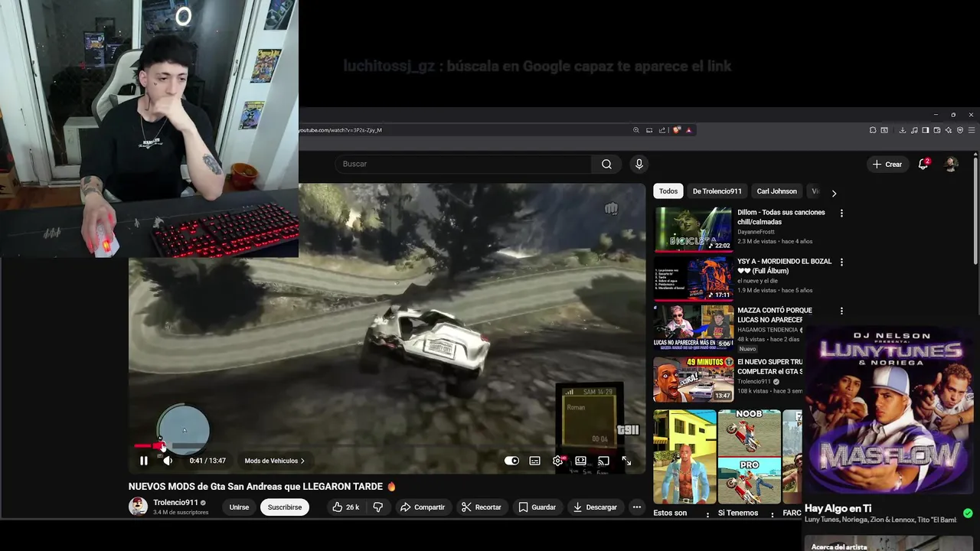Like the video with 26 k
This screenshot has width=980, height=551.
tap(346, 507)
